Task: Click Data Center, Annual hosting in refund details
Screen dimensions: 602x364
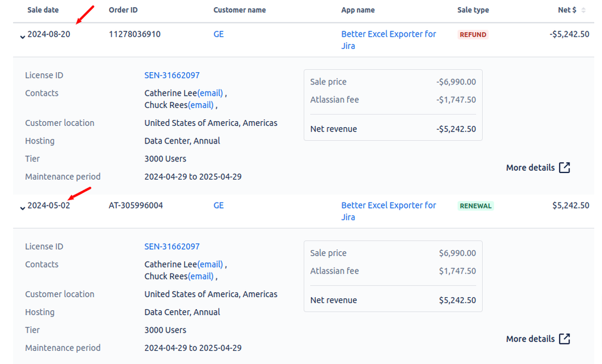Action: tap(183, 141)
